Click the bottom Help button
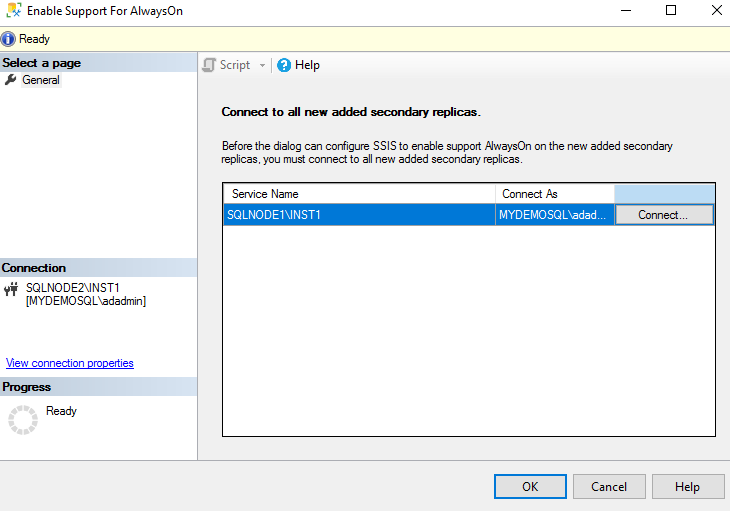Viewport: 730px width, 511px height. pos(687,487)
